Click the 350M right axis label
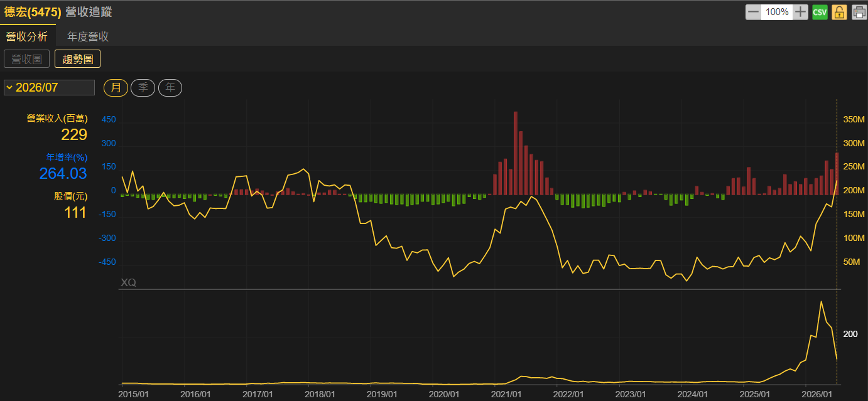 854,119
